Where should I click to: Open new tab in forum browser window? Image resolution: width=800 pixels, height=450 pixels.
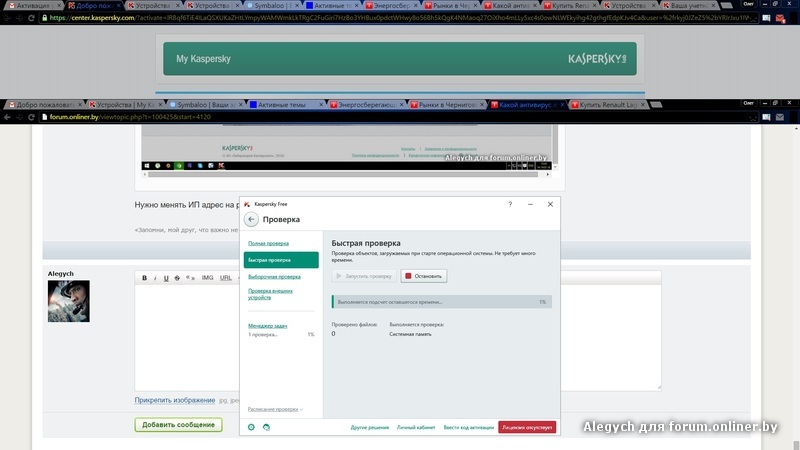[657, 105]
